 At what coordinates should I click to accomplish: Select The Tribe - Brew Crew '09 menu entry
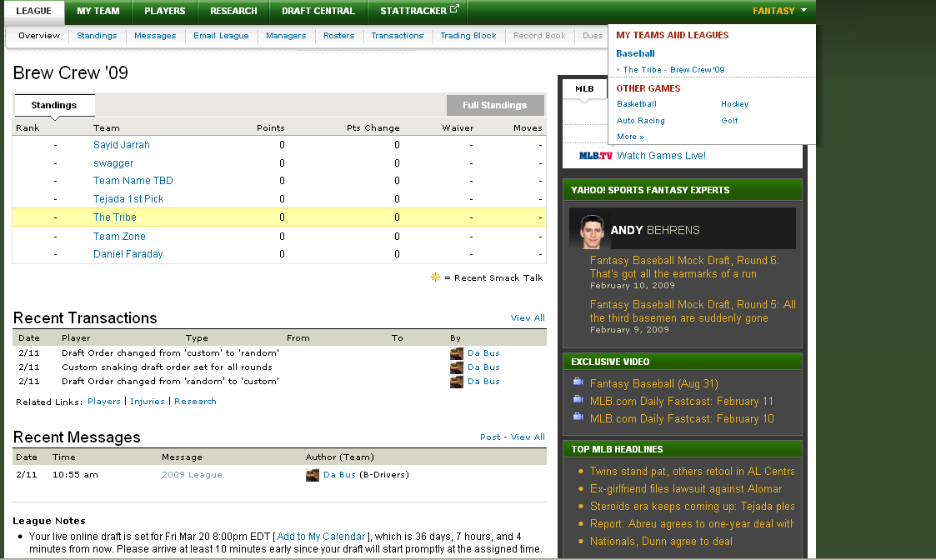674,70
